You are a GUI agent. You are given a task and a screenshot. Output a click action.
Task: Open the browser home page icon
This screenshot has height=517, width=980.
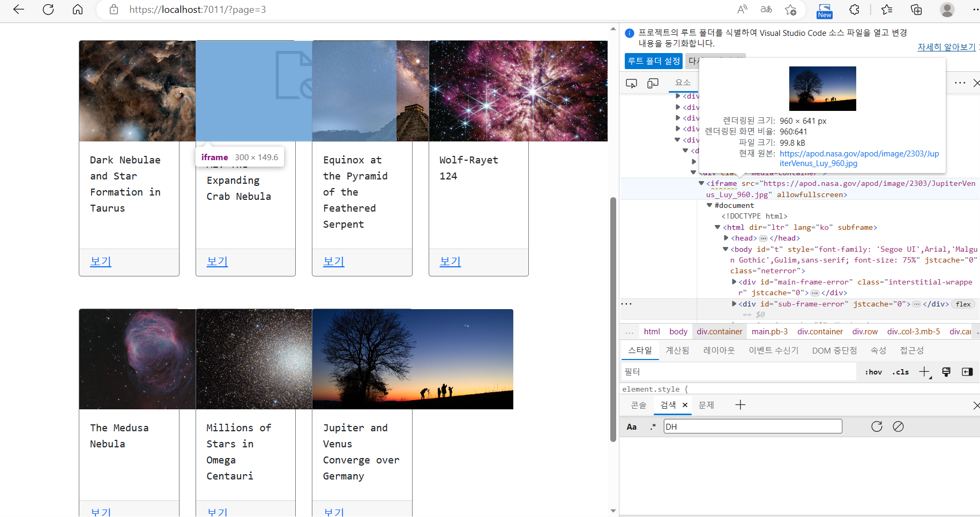78,10
